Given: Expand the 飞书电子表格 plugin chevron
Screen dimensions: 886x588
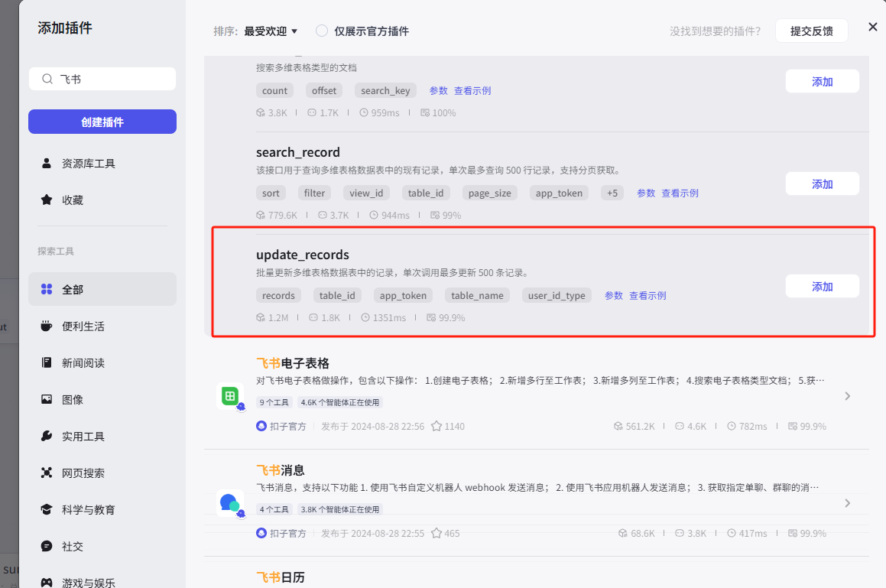Looking at the screenshot, I should tap(848, 396).
